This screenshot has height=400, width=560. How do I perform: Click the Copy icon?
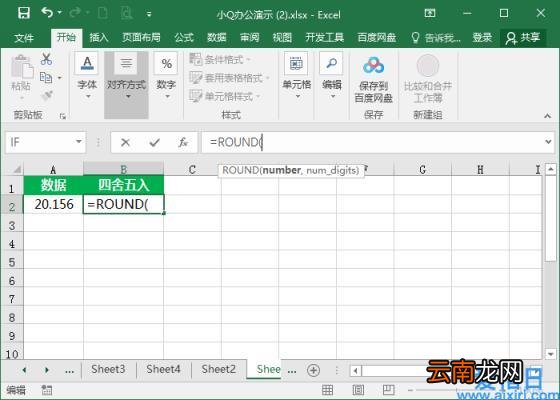(x=46, y=77)
